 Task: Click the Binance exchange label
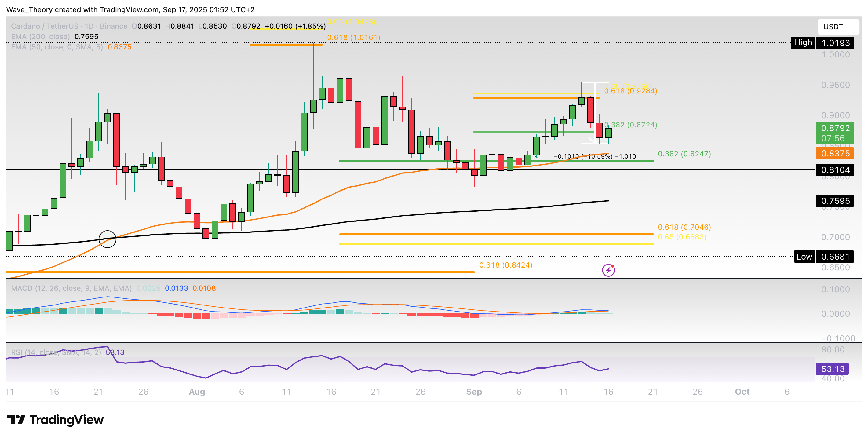[115, 26]
